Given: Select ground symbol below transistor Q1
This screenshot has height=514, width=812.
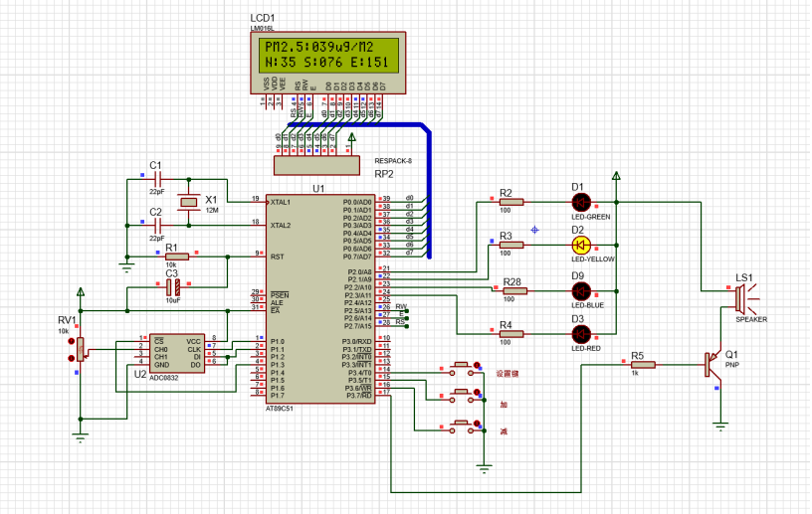Looking at the screenshot, I should [720, 426].
